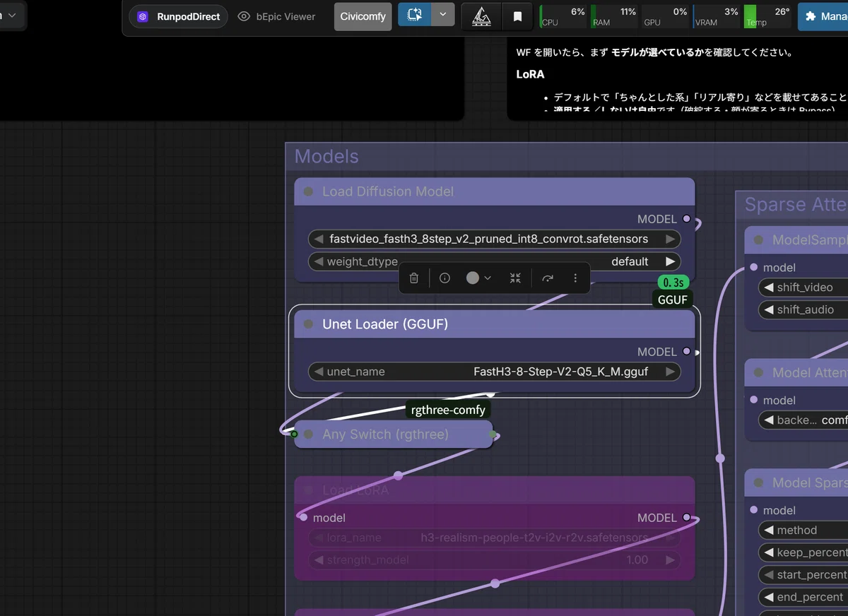Toggle collapse dot on Any Switch (rgthree) node
Image resolution: width=848 pixels, height=616 pixels.
(308, 434)
